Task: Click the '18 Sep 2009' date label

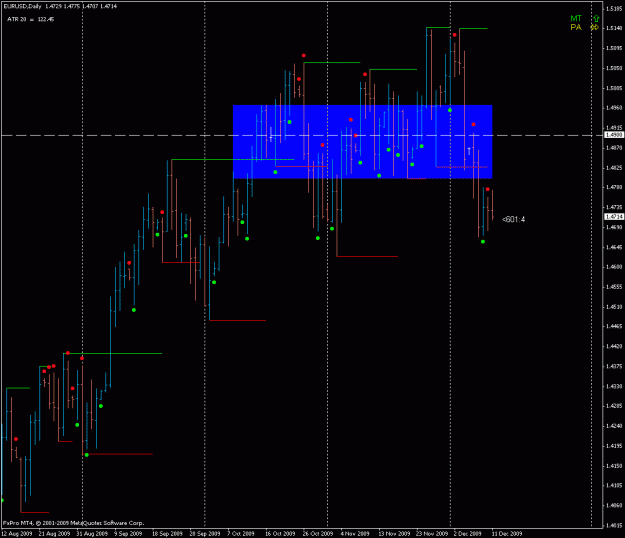Action: pyautogui.click(x=167, y=534)
